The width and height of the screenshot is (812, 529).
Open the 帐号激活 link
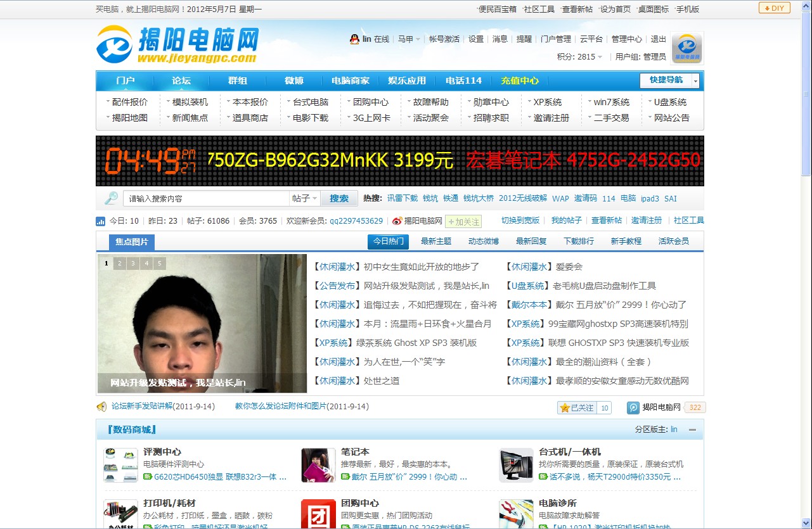click(444, 39)
